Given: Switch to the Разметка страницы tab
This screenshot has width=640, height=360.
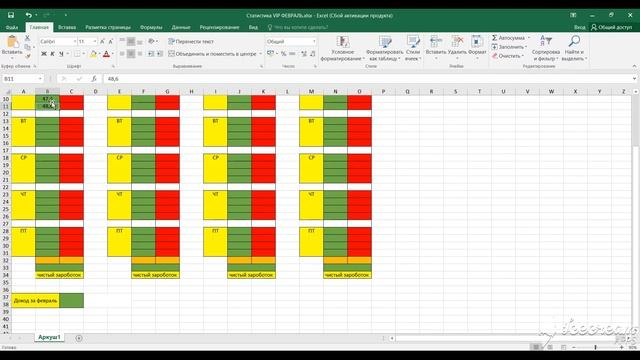Looking at the screenshot, I should click(108, 27).
